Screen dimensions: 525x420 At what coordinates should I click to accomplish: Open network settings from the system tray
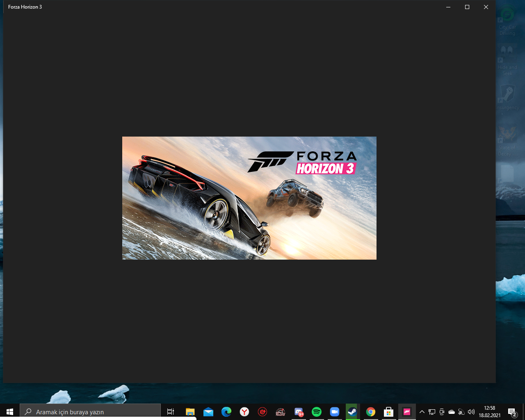click(x=432, y=412)
